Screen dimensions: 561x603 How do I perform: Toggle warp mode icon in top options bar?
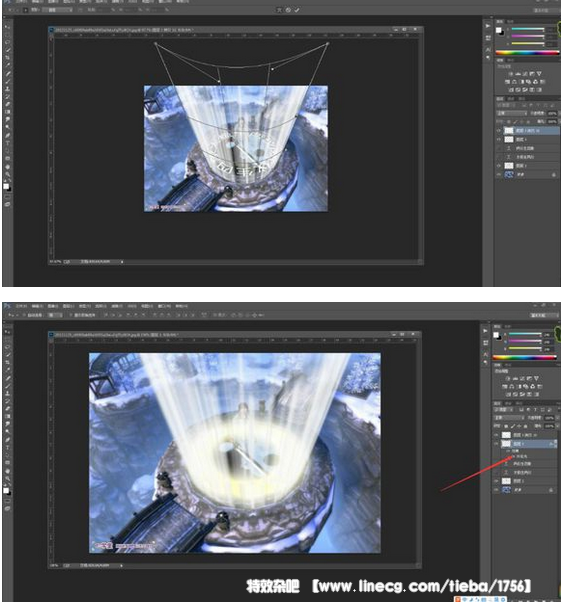pos(280,10)
